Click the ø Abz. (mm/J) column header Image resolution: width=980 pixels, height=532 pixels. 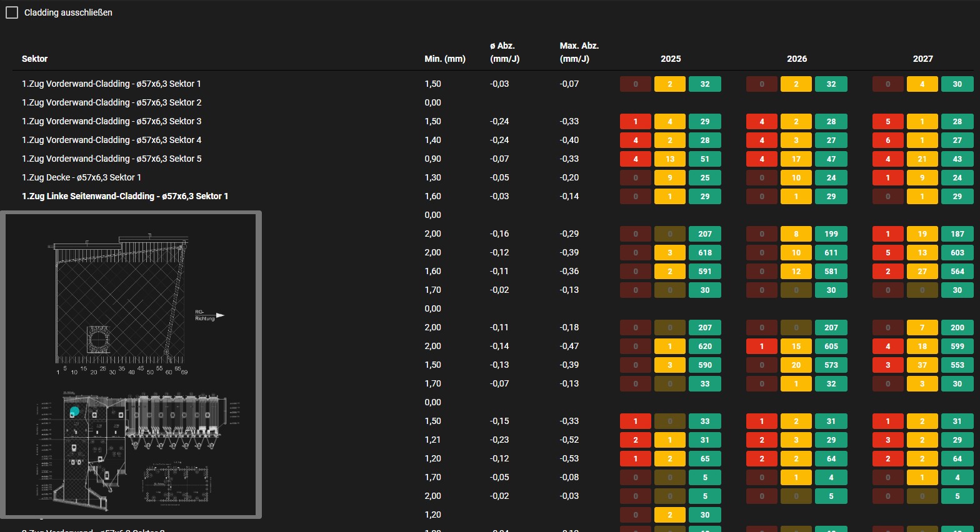pyautogui.click(x=504, y=52)
